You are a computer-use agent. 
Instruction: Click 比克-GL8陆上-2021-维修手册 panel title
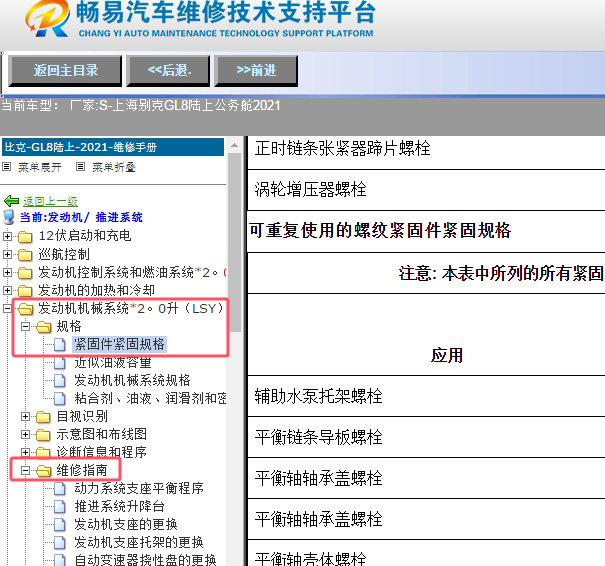[x=113, y=147]
